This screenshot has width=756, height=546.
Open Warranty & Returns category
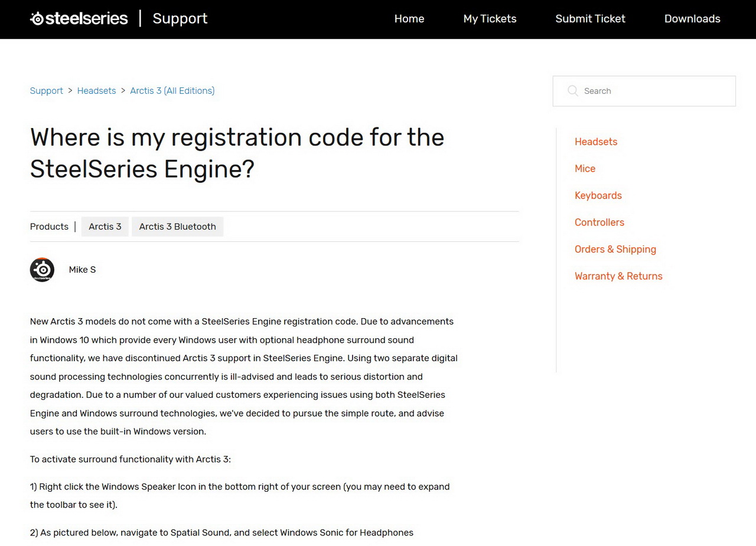tap(618, 276)
